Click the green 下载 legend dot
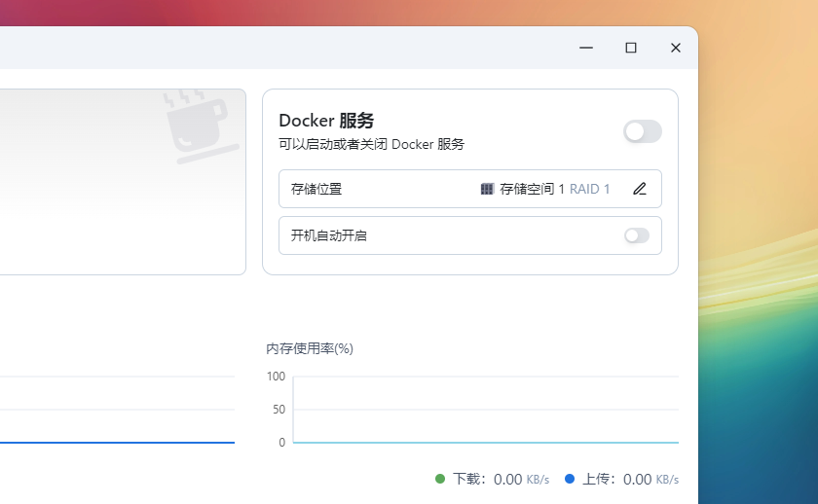Screen dimensions: 818x504 pyautogui.click(x=440, y=479)
